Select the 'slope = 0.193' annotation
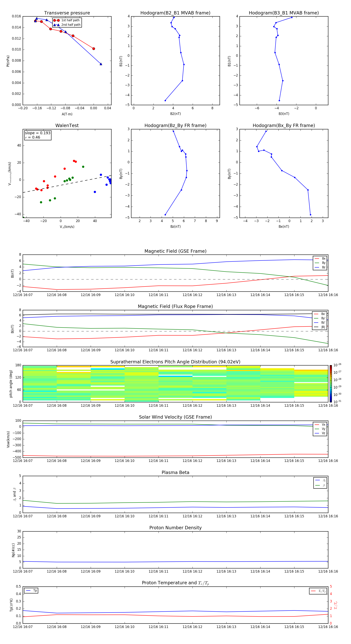 37,133
